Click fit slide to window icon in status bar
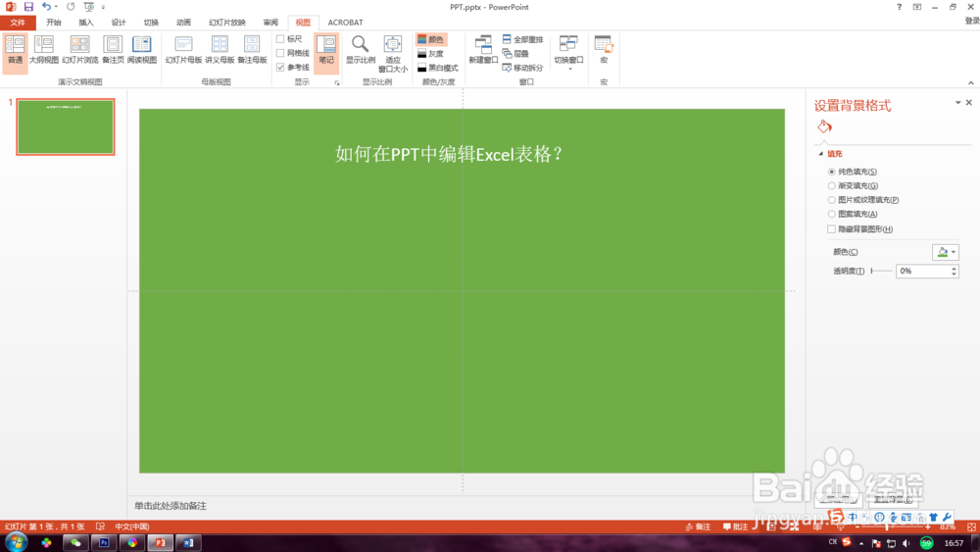The width and height of the screenshot is (980, 552). [x=971, y=527]
